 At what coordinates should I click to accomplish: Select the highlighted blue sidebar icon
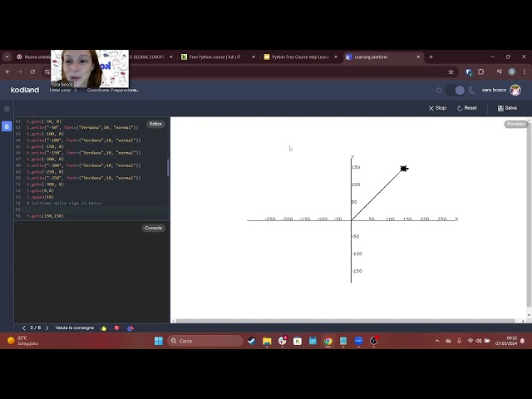[x=7, y=126]
